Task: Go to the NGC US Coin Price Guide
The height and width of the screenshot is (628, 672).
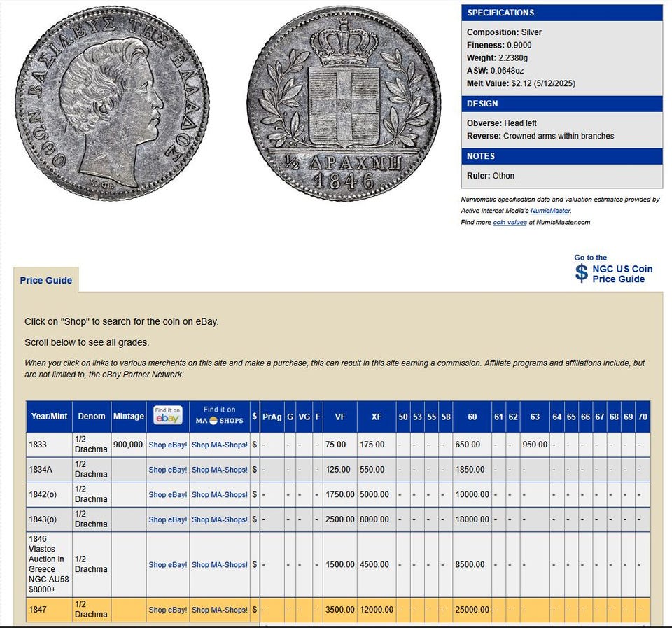Action: (x=622, y=274)
